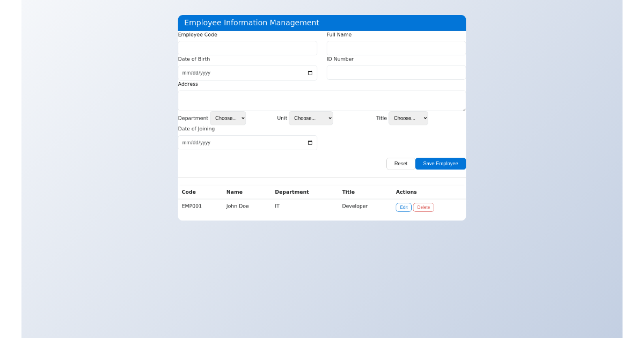Screen dimensions: 644x338
Task: Select the Code column header
Action: [x=188, y=192]
